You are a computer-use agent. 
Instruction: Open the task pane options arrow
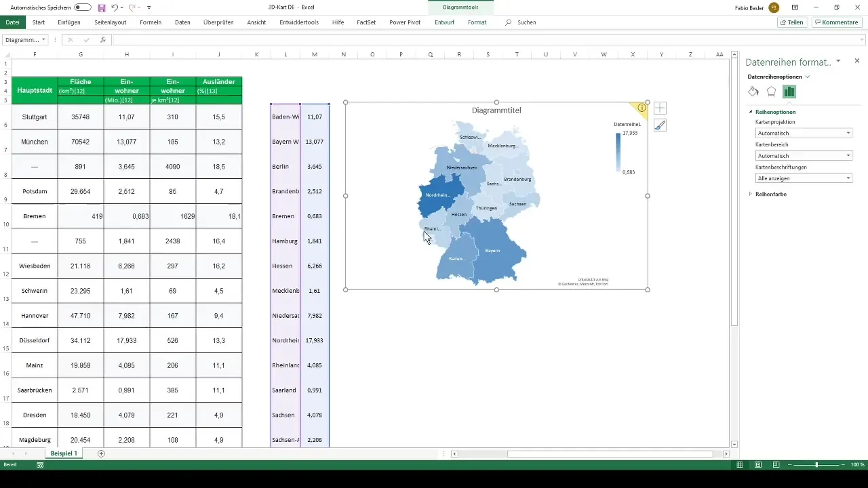(838, 61)
